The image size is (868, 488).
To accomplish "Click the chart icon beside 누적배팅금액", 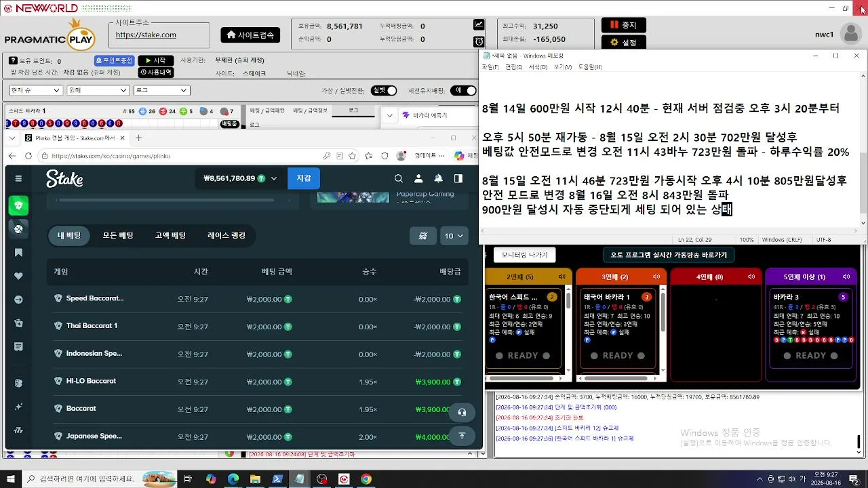I will click(x=479, y=24).
